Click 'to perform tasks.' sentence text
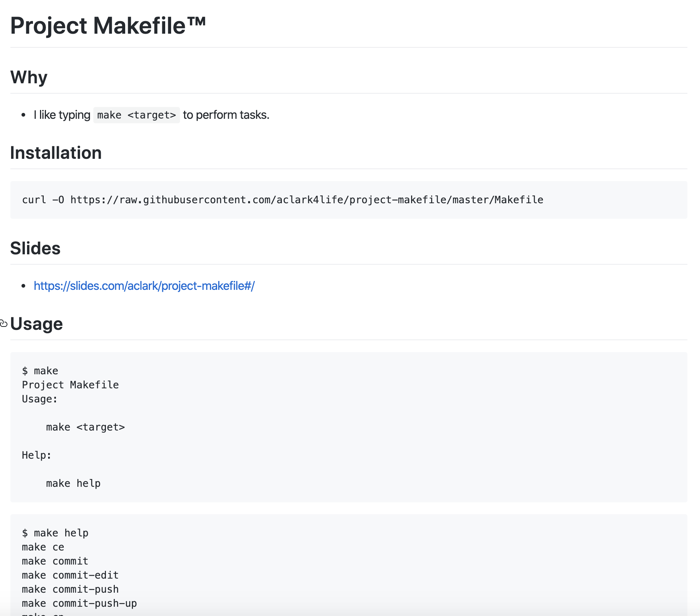700x616 pixels. [226, 115]
